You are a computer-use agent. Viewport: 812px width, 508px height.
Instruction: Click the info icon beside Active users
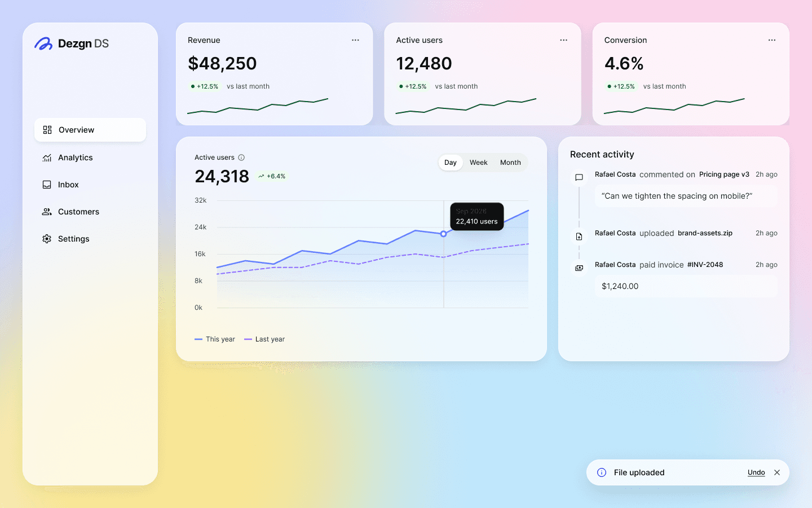click(x=241, y=157)
